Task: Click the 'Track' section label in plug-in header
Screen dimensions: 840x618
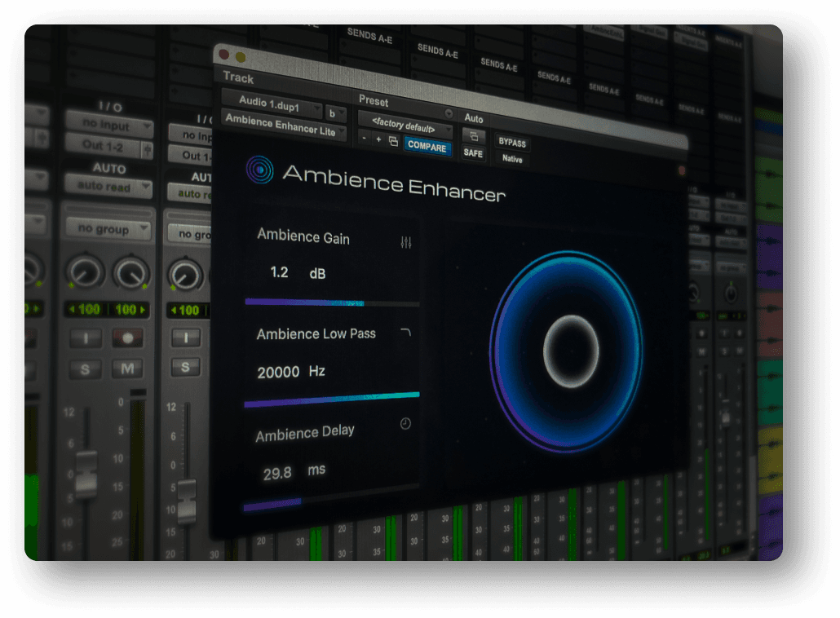Action: click(x=238, y=77)
